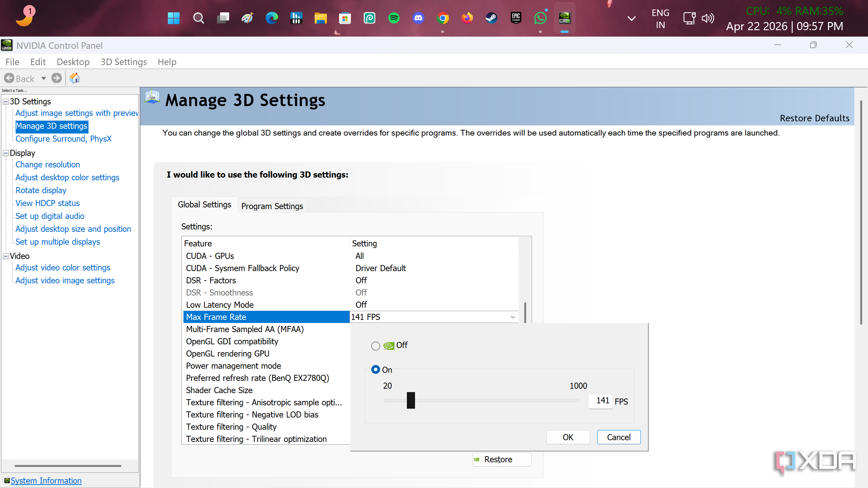Viewport: 868px width, 488px height.
Task: Open File Explorer from taskbar
Action: click(x=320, y=18)
